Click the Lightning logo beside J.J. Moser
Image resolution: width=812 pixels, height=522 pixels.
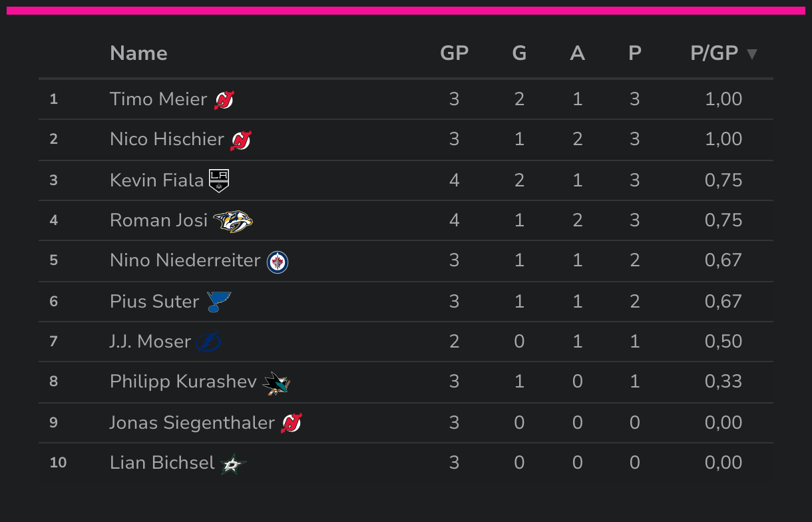point(208,342)
